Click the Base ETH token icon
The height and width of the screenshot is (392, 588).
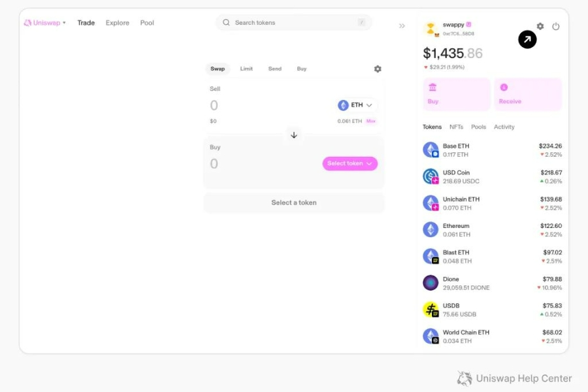[x=431, y=150]
